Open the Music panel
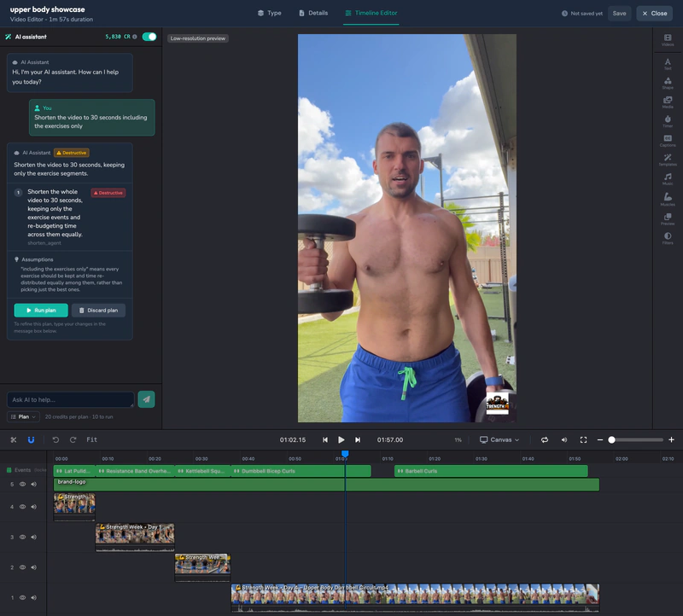683x616 pixels. pos(668,179)
